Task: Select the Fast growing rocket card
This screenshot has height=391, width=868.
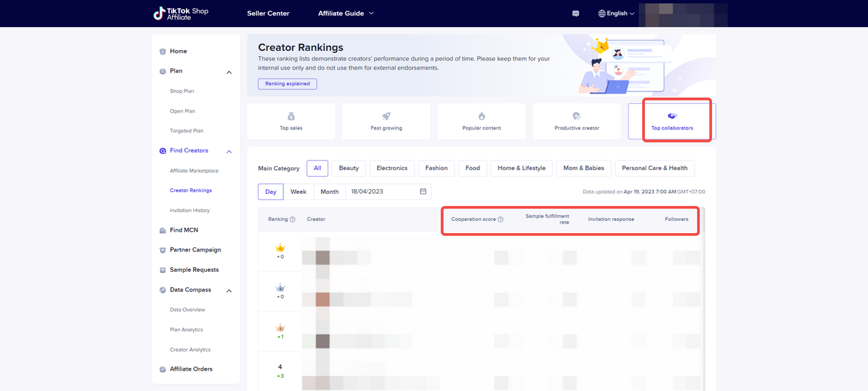Action: (x=386, y=121)
